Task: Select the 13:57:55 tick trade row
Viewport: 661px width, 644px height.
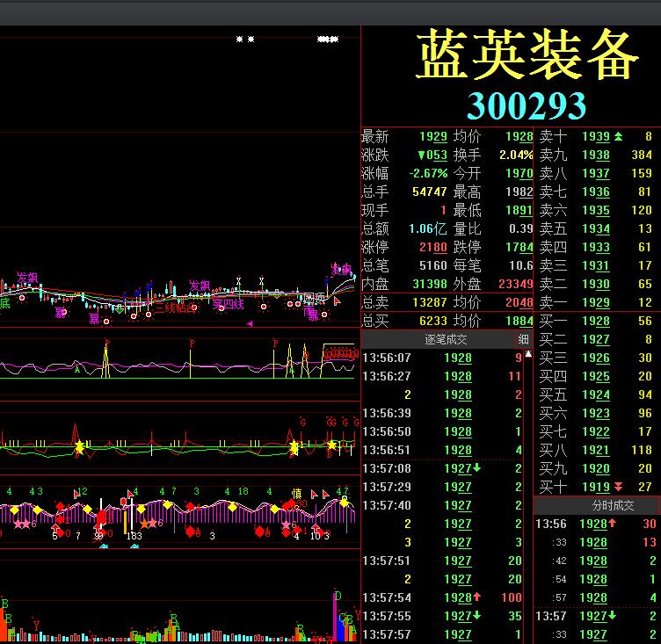Action: click(x=442, y=616)
